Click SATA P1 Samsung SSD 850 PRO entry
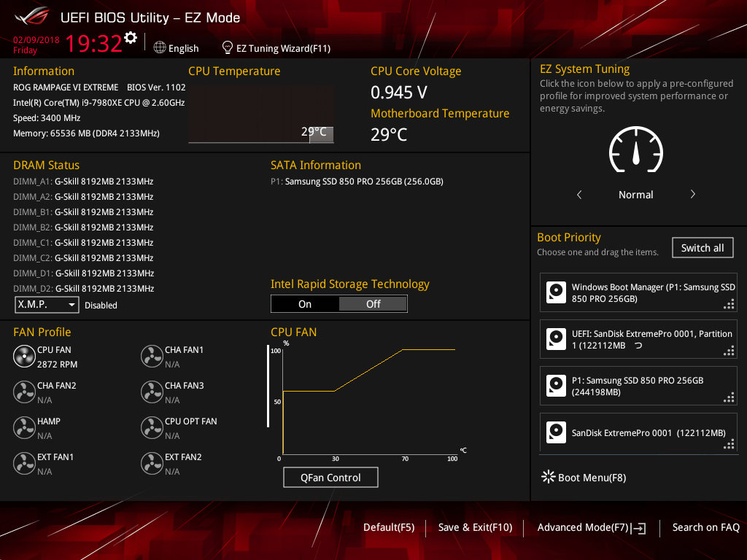Image resolution: width=747 pixels, height=560 pixels. pyautogui.click(x=357, y=182)
